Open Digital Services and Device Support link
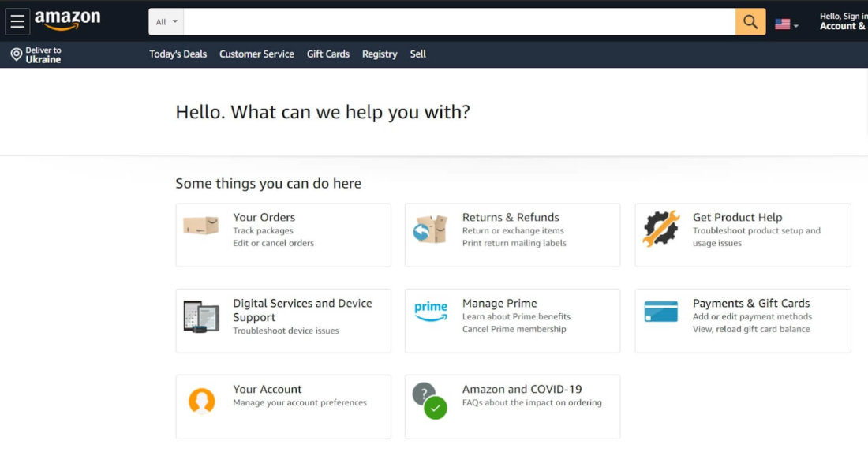Screen dimensions: 868x452 (302, 310)
